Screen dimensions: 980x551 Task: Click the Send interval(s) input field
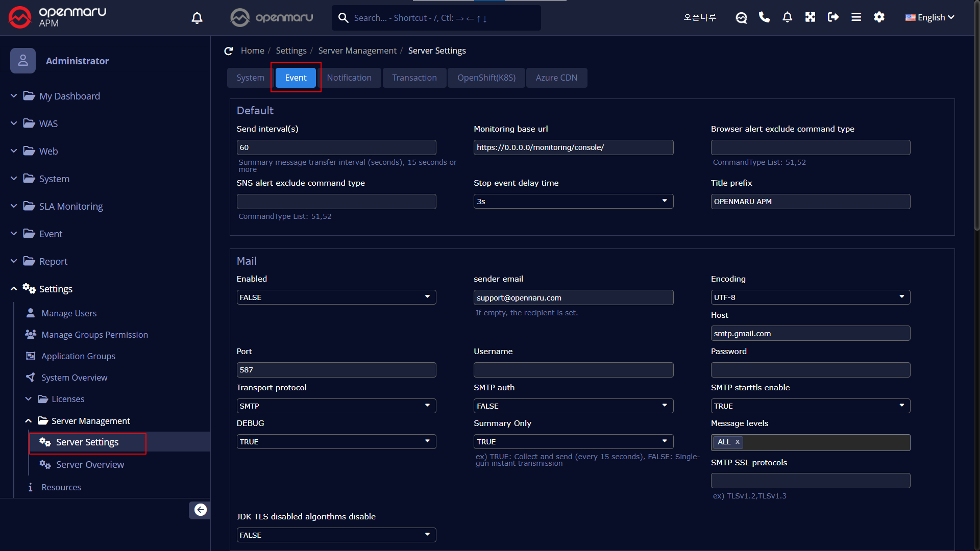tap(336, 147)
